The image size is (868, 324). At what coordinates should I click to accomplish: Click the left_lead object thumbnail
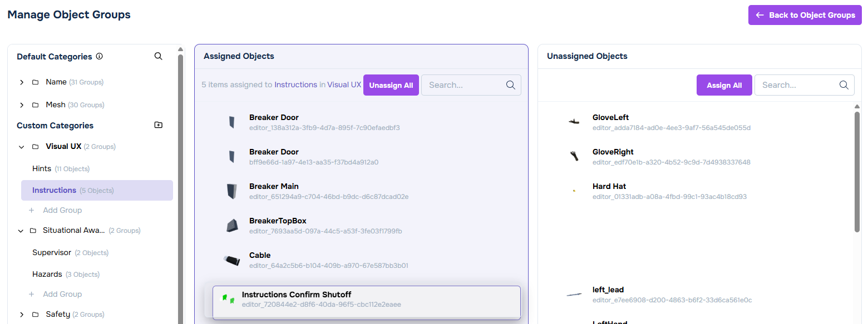pyautogui.click(x=574, y=294)
